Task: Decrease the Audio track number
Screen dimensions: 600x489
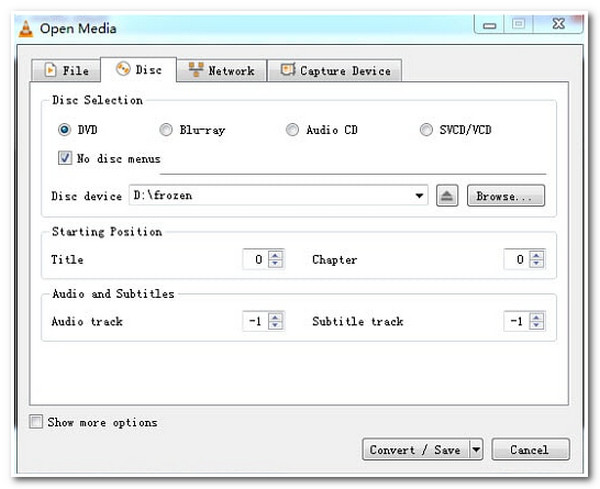Action: 276,326
